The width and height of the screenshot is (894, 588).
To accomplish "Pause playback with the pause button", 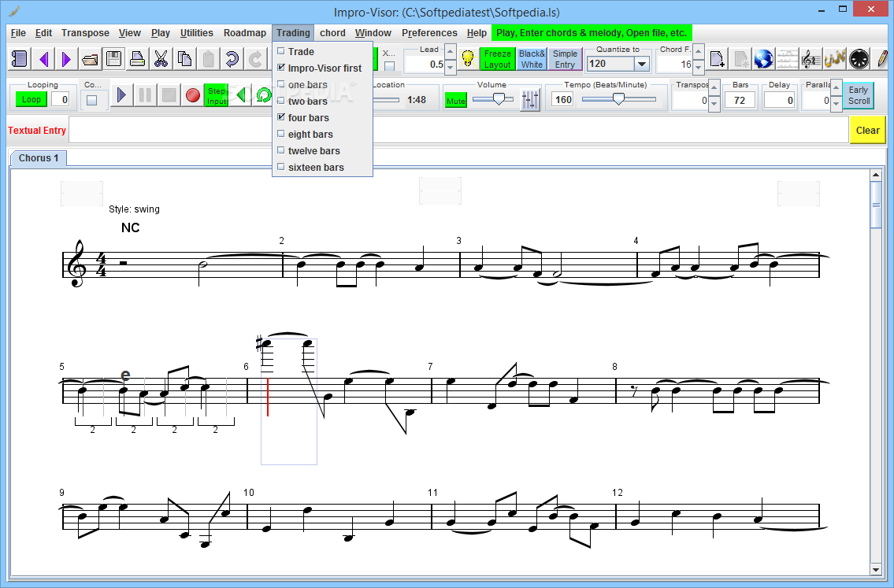I will coord(146,94).
